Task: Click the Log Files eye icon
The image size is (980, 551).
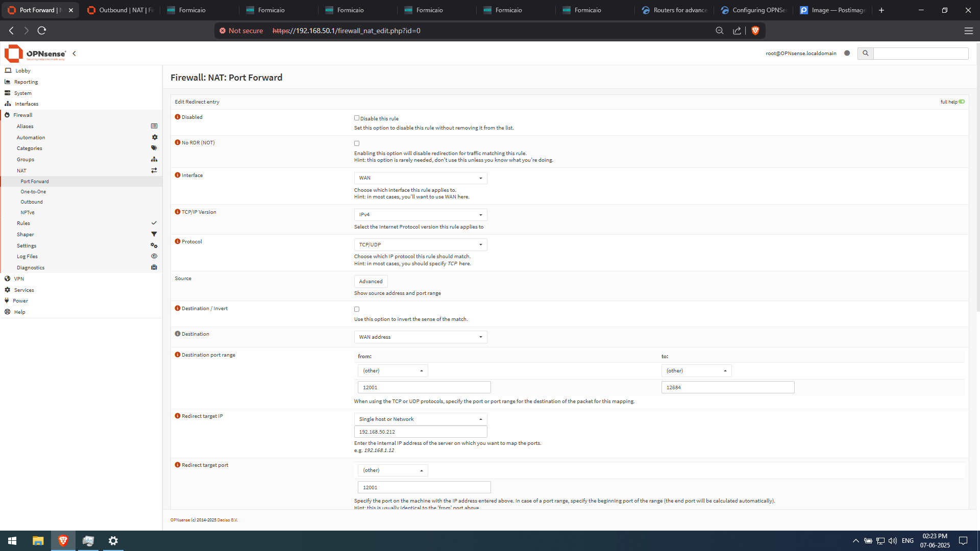Action: 154,256
